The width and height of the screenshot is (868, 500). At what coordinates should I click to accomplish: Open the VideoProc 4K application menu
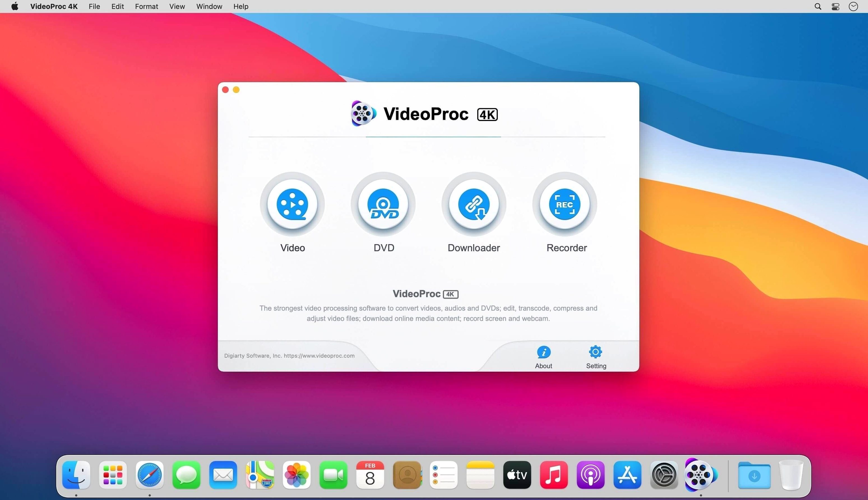tap(54, 6)
